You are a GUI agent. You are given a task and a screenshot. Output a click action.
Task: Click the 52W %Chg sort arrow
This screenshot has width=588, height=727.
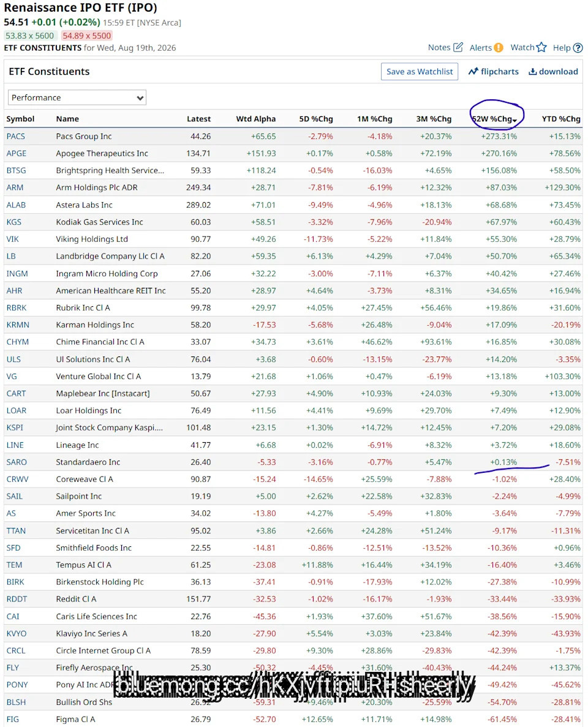514,121
